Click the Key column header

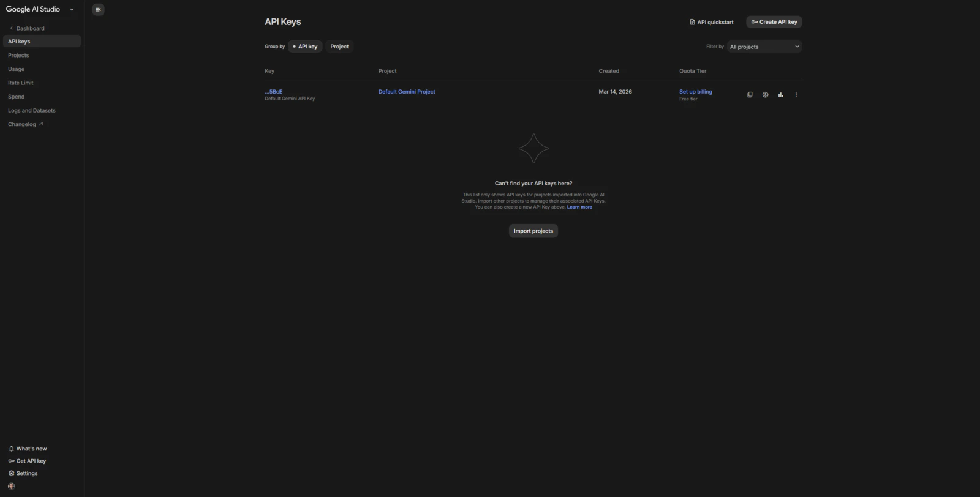[269, 71]
